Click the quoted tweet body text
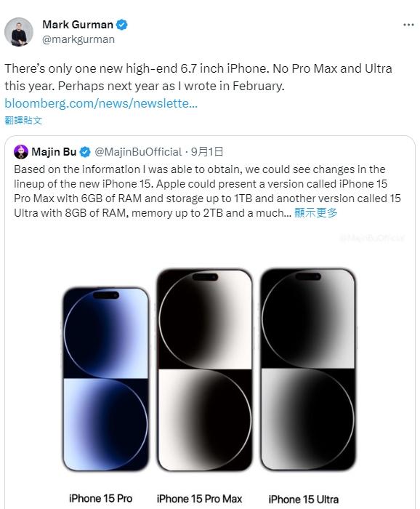Image resolution: width=420 pixels, height=509 pixels. click(x=208, y=191)
